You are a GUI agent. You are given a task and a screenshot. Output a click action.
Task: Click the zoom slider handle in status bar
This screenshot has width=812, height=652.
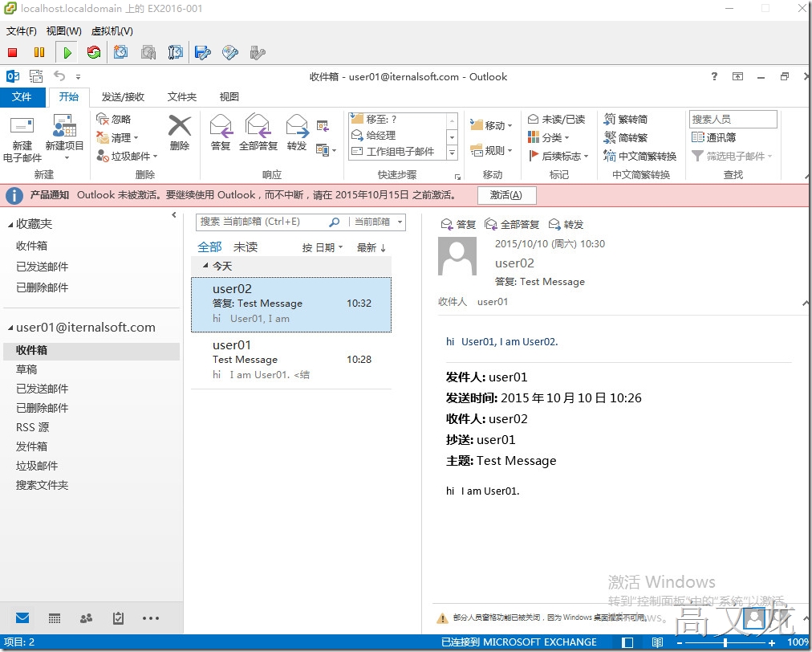(x=725, y=642)
